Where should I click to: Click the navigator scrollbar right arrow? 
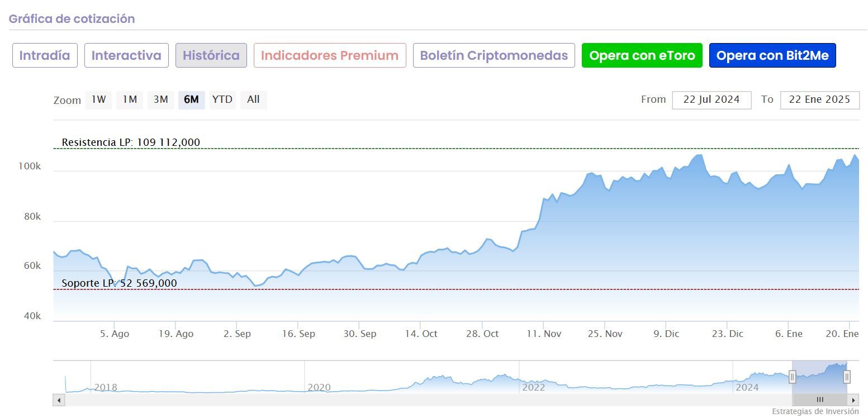[853, 400]
